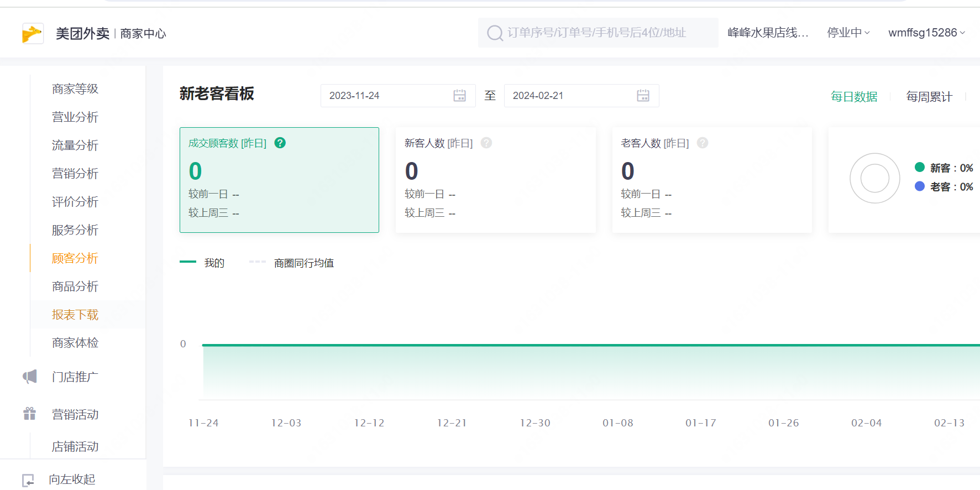Viewport: 980px width, 490px height.
Task: Open the wmffsg15286 account dropdown
Action: point(927,33)
